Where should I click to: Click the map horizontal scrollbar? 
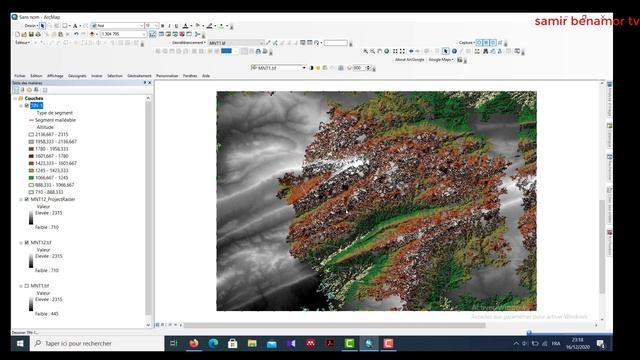[335, 325]
